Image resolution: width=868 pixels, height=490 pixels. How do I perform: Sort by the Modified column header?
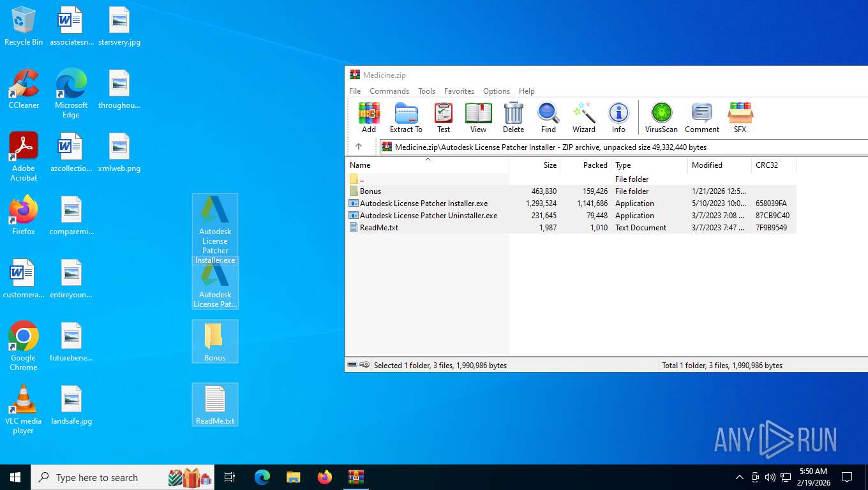(x=720, y=165)
